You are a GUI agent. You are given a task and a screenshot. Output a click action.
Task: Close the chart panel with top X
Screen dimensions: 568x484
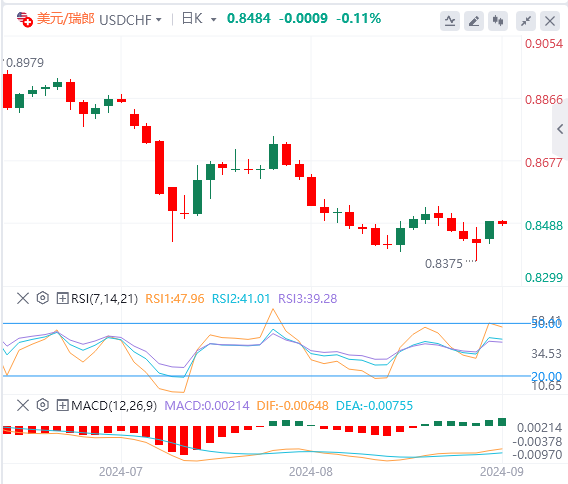pyautogui.click(x=550, y=21)
